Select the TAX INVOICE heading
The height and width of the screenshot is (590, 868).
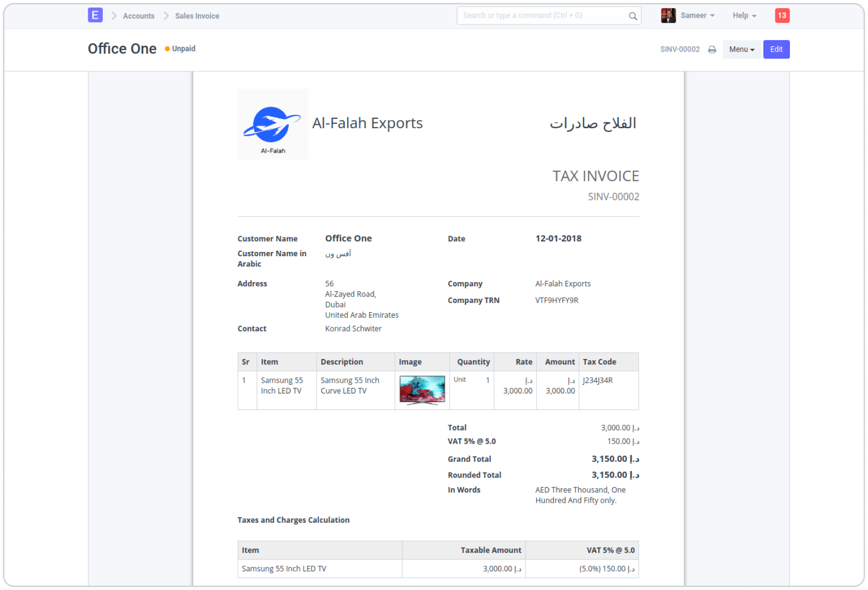pos(596,176)
